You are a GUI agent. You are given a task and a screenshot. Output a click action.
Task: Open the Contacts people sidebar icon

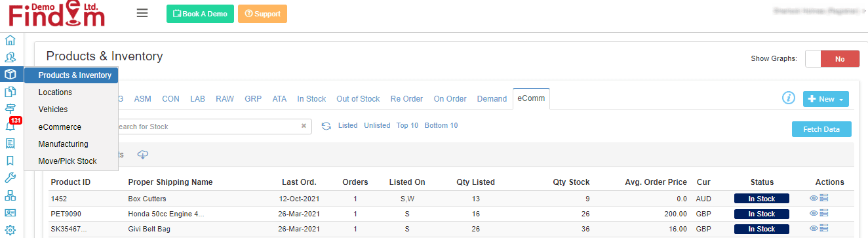pos(10,58)
